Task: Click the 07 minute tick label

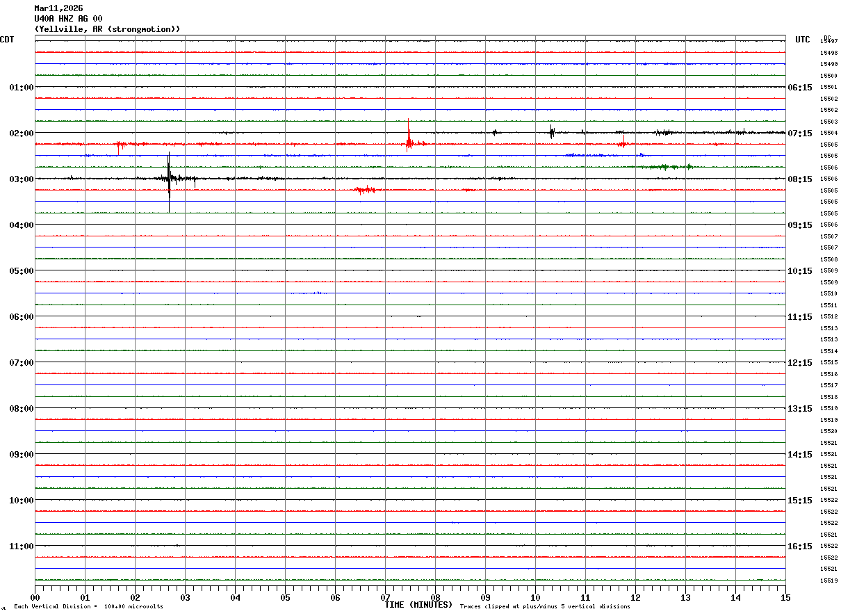Action: click(385, 597)
